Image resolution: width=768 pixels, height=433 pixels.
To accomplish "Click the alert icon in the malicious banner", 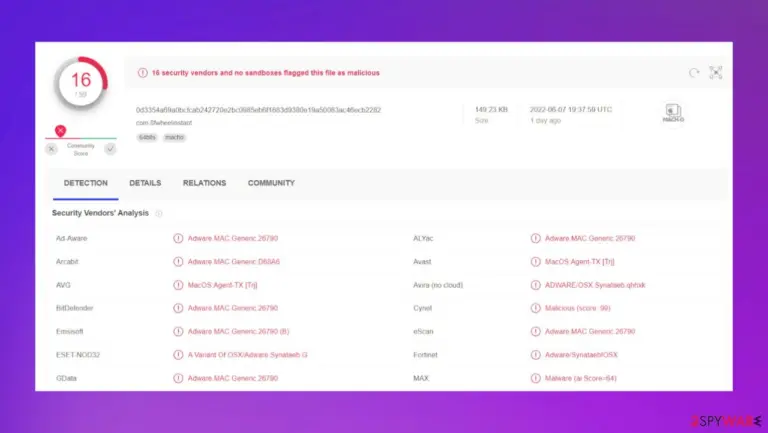I will (143, 72).
